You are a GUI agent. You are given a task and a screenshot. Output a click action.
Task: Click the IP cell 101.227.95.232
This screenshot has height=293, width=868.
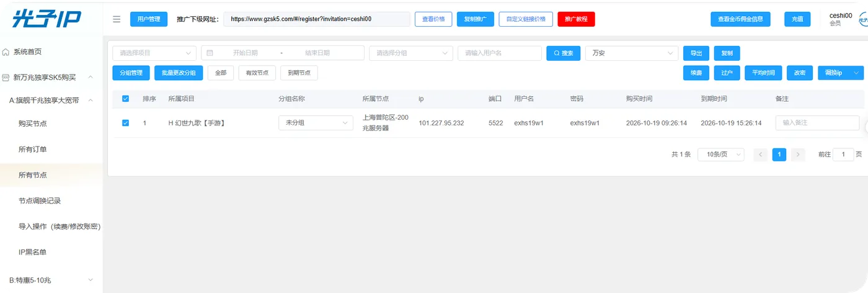(x=441, y=123)
